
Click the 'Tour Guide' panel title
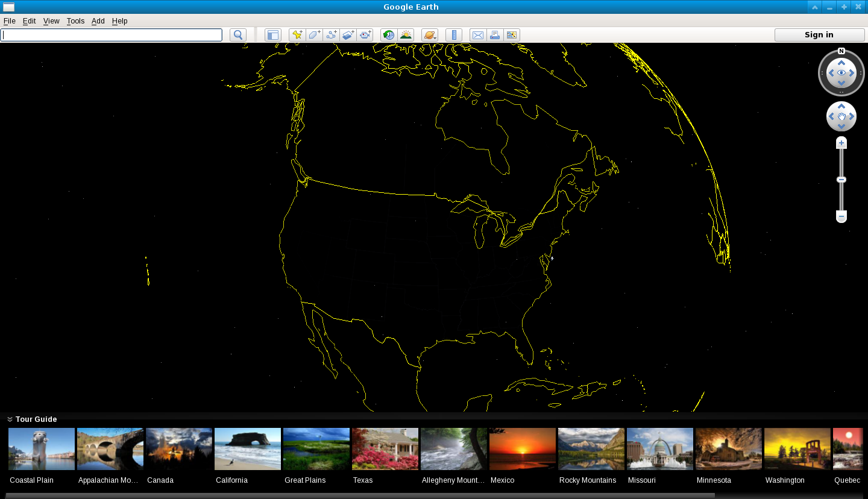(36, 419)
